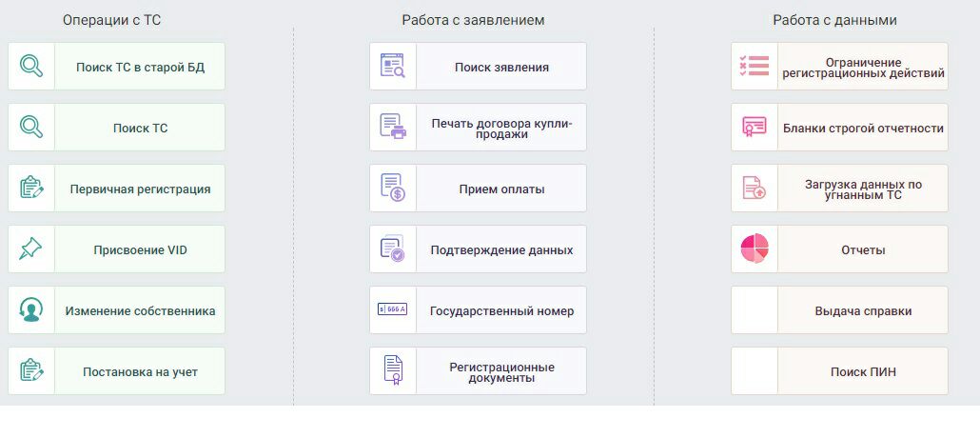This screenshot has width=980, height=438.
Task: Select Загрузка данных по угнанным ТС
Action: click(x=839, y=188)
